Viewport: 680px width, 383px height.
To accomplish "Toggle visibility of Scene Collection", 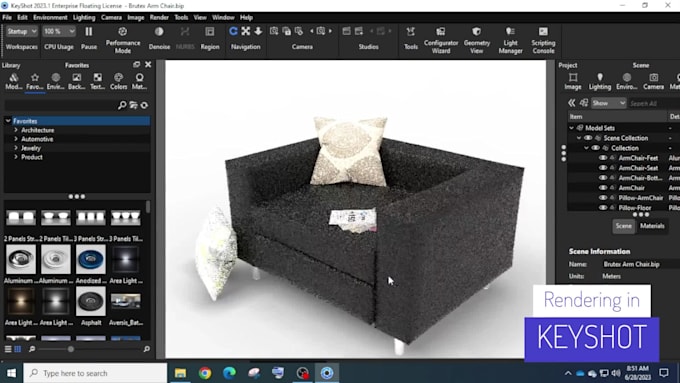I will [x=588, y=138].
